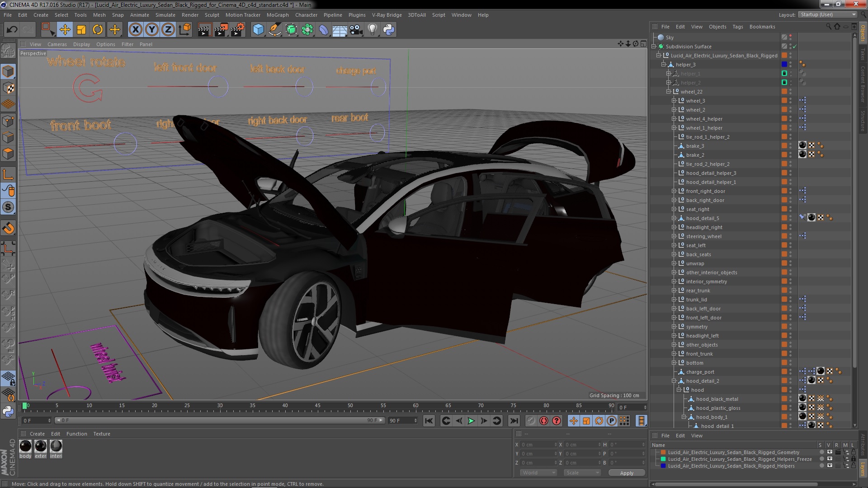Image resolution: width=868 pixels, height=488 pixels.
Task: Select Texture mode checkered cube icon
Action: [x=8, y=88]
